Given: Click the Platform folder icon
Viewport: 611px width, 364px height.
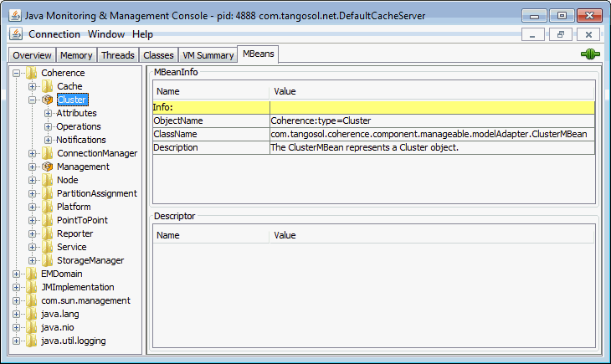Looking at the screenshot, I should coord(47,207).
